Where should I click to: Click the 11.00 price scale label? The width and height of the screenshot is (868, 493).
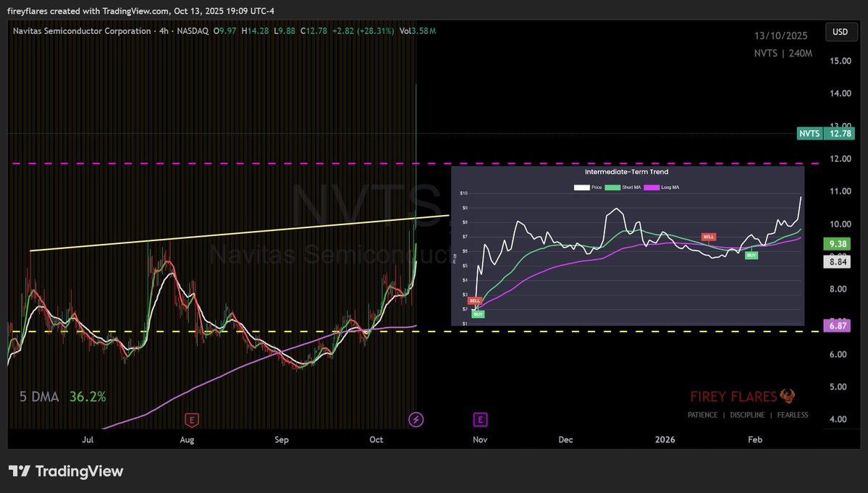[x=840, y=191]
